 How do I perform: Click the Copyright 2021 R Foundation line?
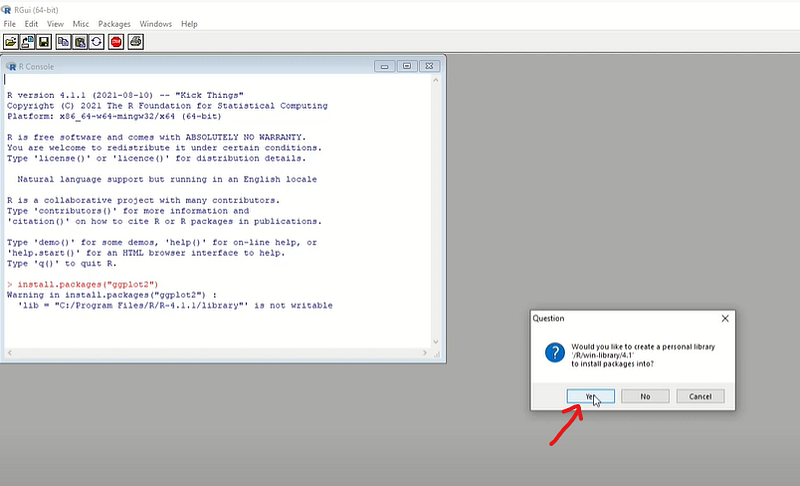click(167, 106)
